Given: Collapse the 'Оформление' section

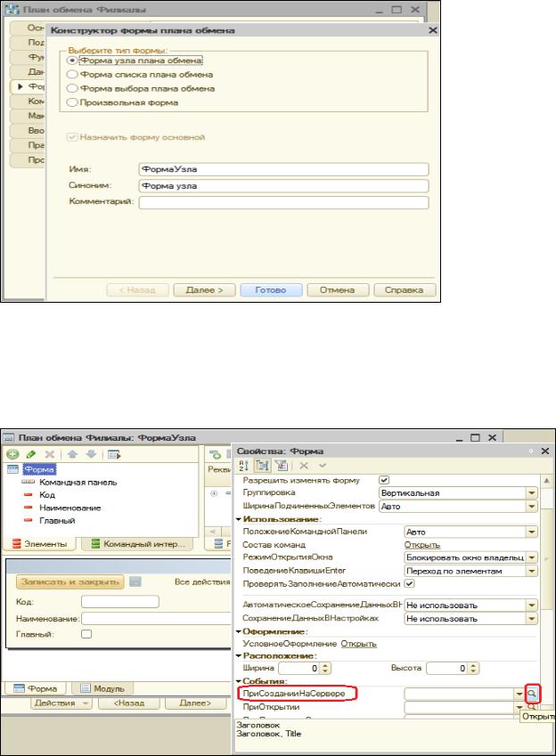Looking at the screenshot, I should pos(239,631).
